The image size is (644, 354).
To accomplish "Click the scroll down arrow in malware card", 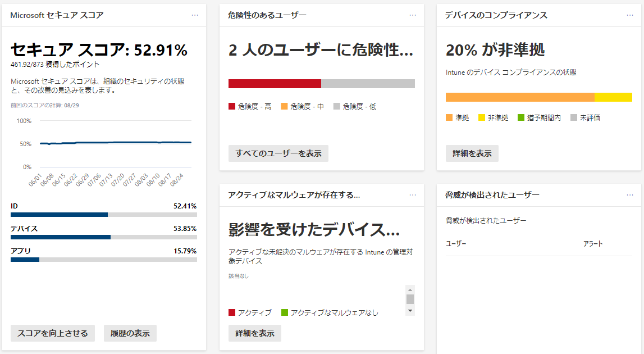I will click(x=410, y=311).
